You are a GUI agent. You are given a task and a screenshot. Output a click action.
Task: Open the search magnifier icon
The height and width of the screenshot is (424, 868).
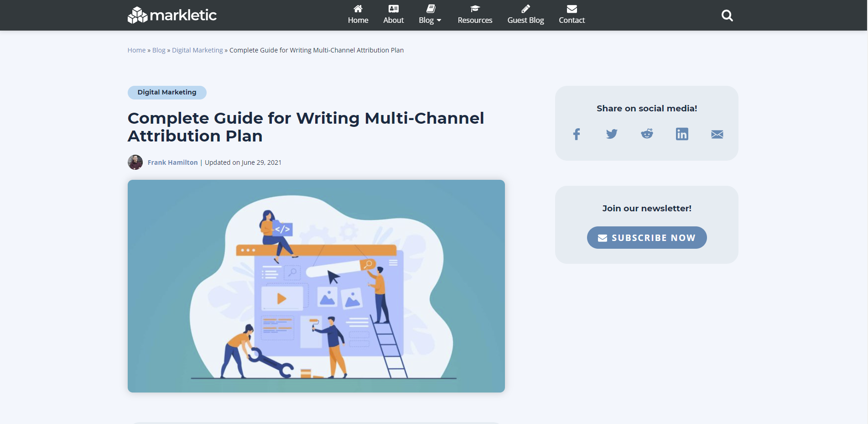(x=727, y=16)
